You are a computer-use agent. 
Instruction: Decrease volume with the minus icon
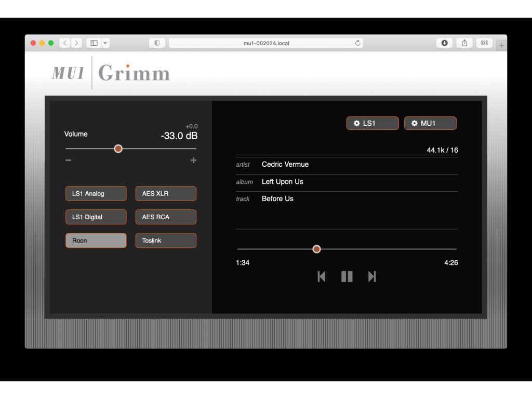[68, 160]
